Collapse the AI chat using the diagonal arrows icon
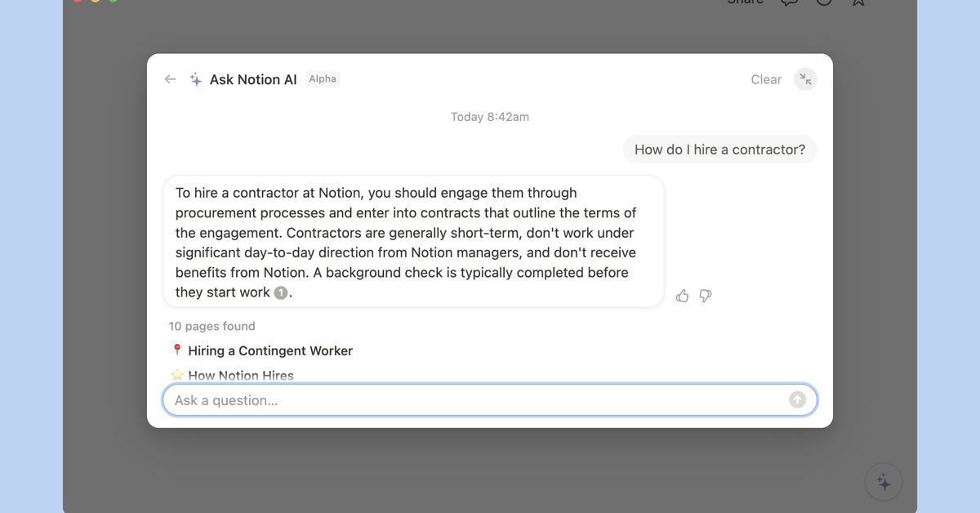Screen dimensions: 980x513 click(805, 78)
